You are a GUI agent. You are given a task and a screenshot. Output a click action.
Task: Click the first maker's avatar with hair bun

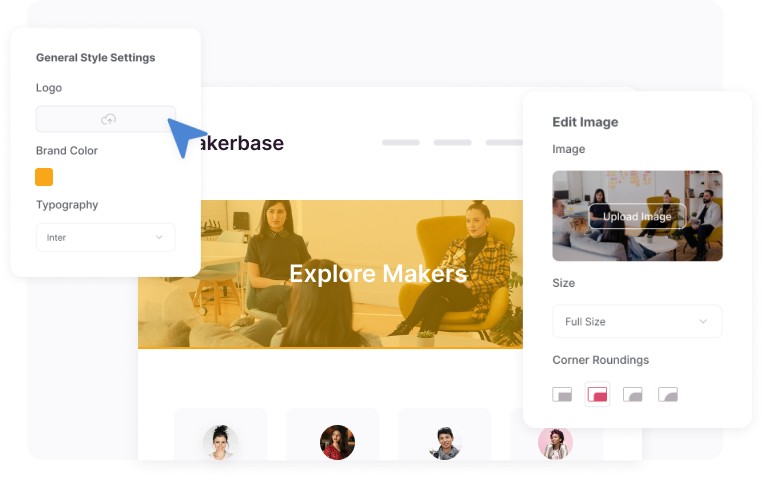click(221, 442)
